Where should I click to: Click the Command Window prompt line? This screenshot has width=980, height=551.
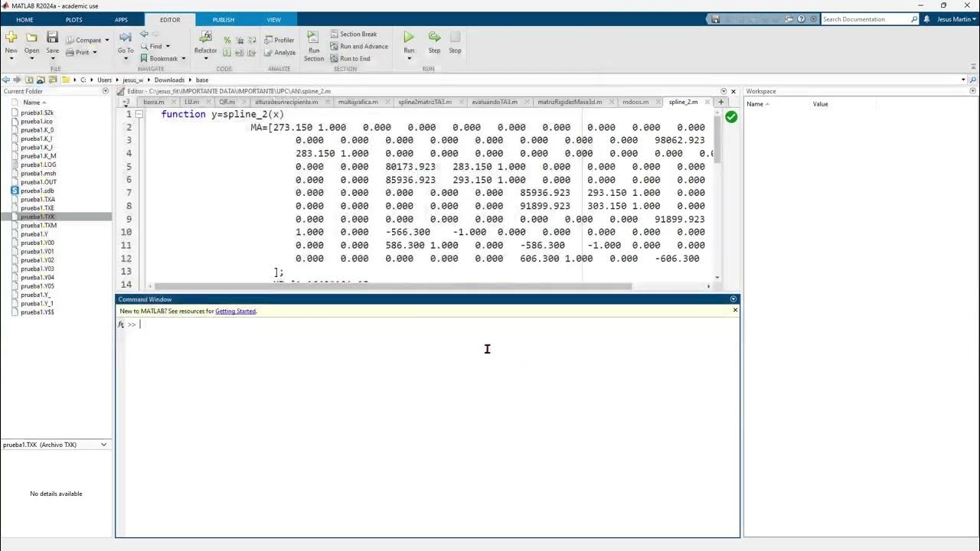click(x=433, y=324)
